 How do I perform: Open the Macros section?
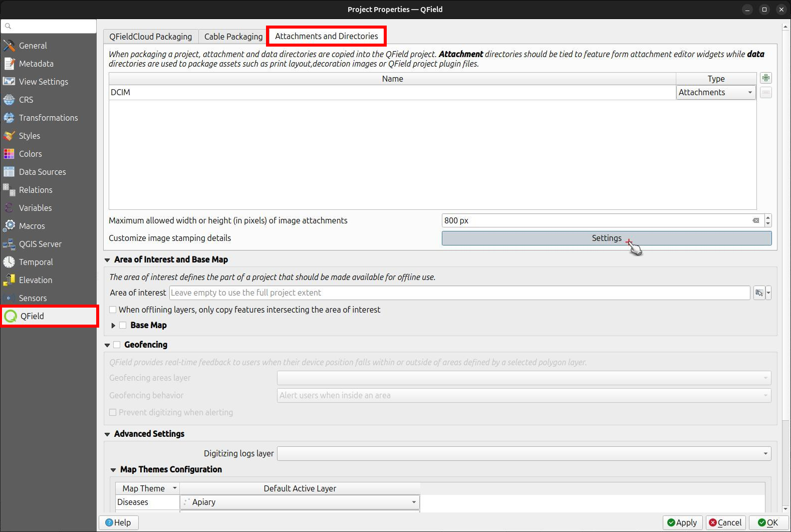(48, 226)
